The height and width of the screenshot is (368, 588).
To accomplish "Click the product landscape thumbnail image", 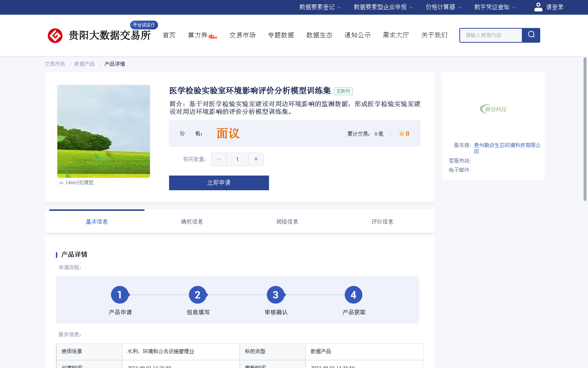I will pos(104,131).
